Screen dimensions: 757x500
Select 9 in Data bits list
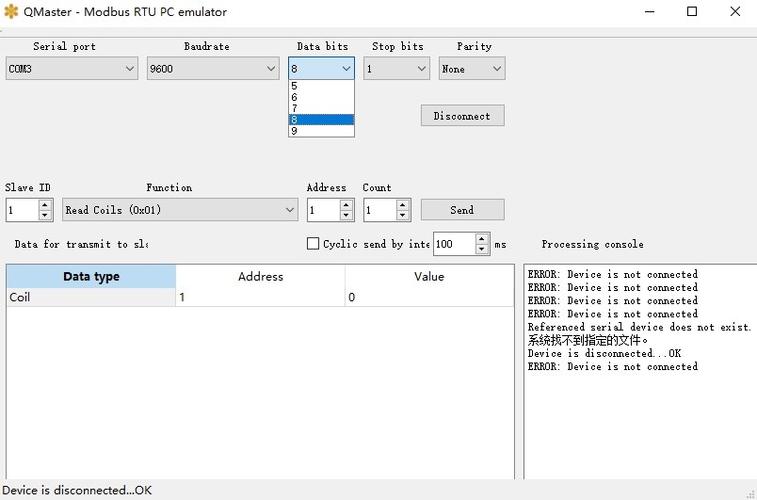[x=322, y=131]
